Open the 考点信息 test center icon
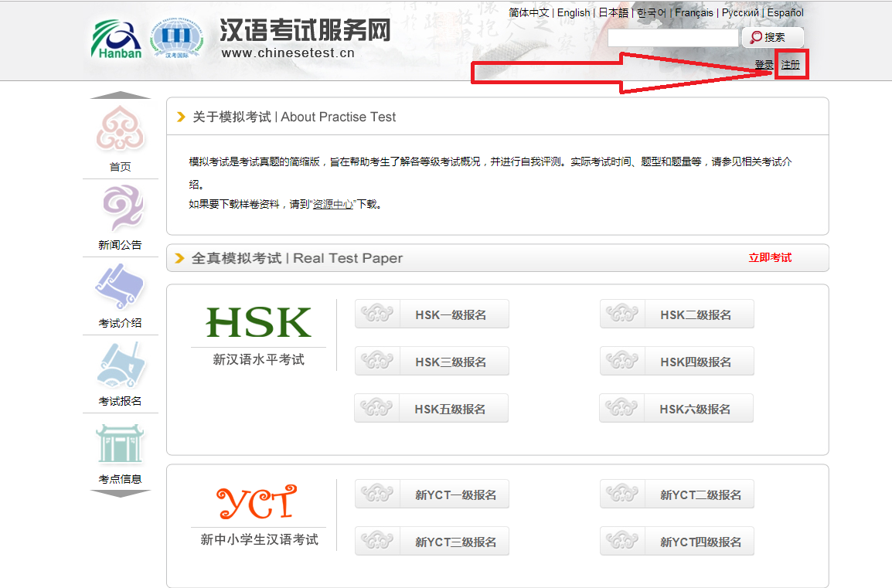892x588 pixels. coord(120,444)
